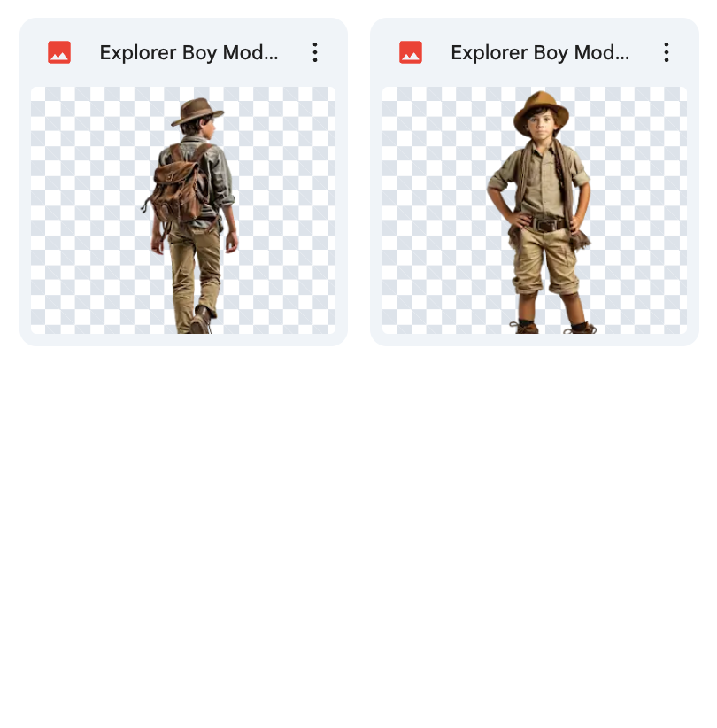This screenshot has width=717, height=728.
Task: Click the hat of the boy walking away
Action: pos(197,112)
